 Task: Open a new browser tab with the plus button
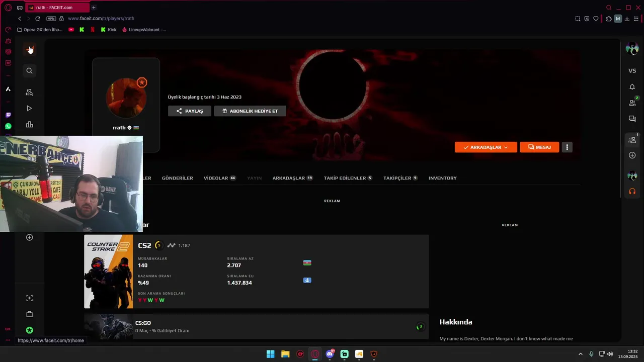coord(94,8)
